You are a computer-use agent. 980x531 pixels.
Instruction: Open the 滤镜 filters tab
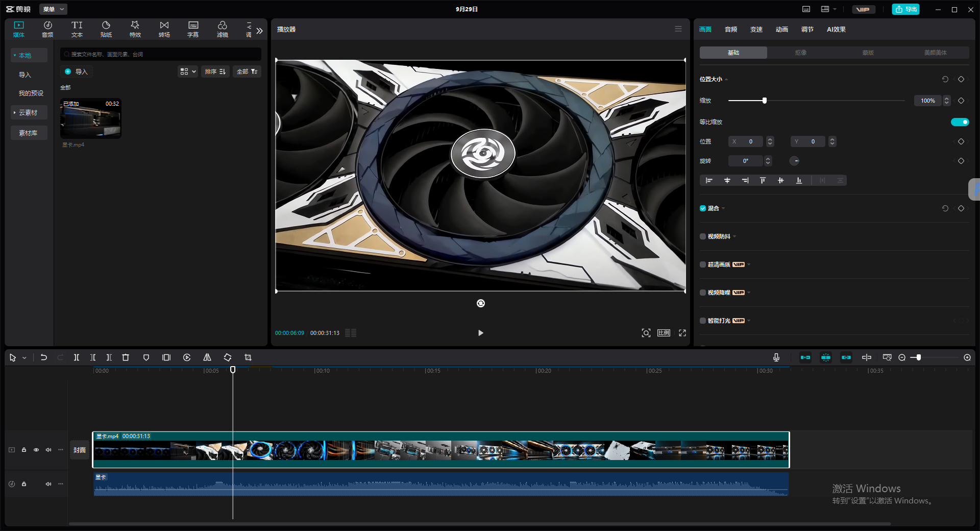pyautogui.click(x=223, y=29)
